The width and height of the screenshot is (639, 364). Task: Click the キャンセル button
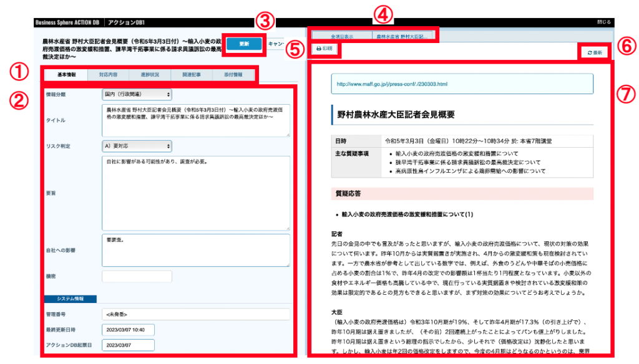click(x=275, y=44)
